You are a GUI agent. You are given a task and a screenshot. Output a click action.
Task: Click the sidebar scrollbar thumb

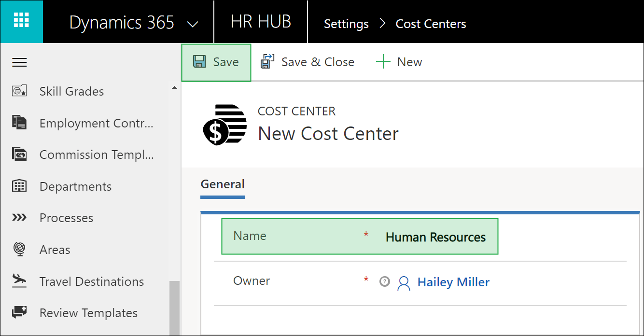[174, 308]
